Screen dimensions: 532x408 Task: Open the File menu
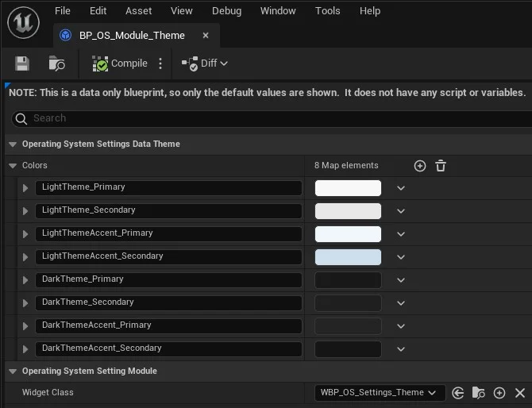63,11
